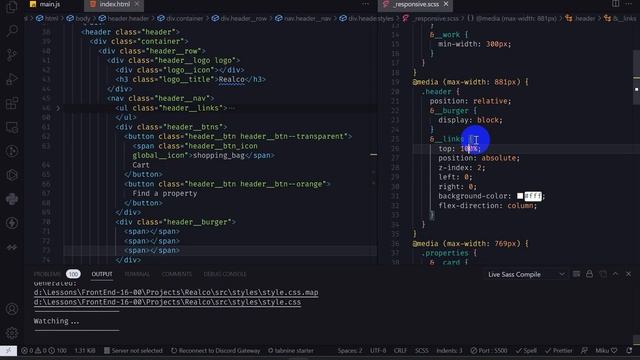
Task: Expand folded header__links ul block
Action: click(x=58, y=108)
